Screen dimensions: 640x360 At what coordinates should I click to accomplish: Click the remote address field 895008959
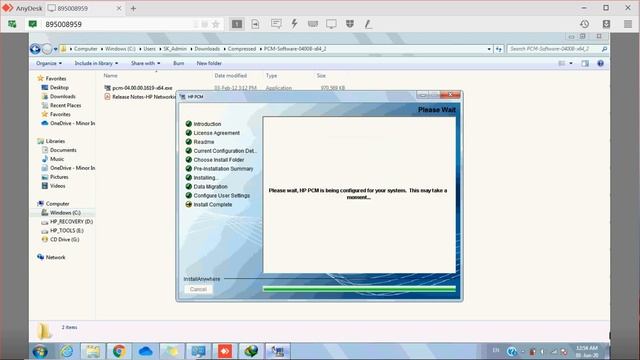(118, 24)
